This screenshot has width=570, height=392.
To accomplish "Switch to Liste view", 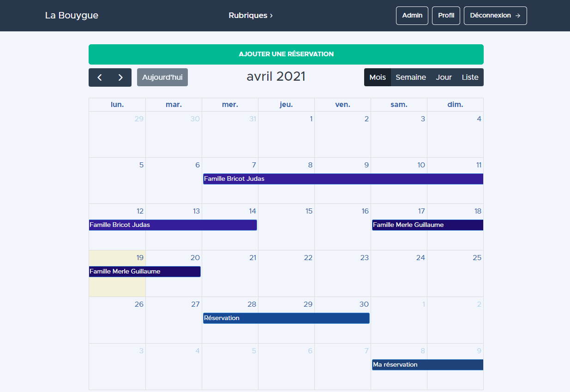I will point(470,77).
